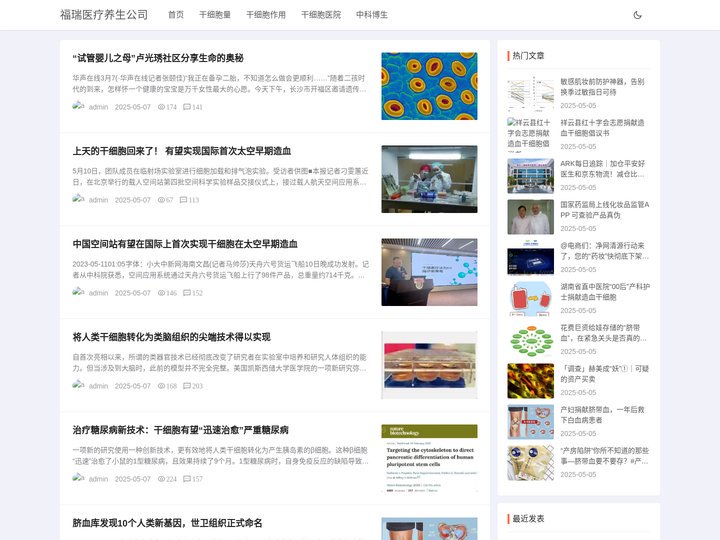The height and width of the screenshot is (540, 720).
Task: Click the Nature Biotechnology thumbnail of the 糖尿病 post
Action: click(x=429, y=458)
